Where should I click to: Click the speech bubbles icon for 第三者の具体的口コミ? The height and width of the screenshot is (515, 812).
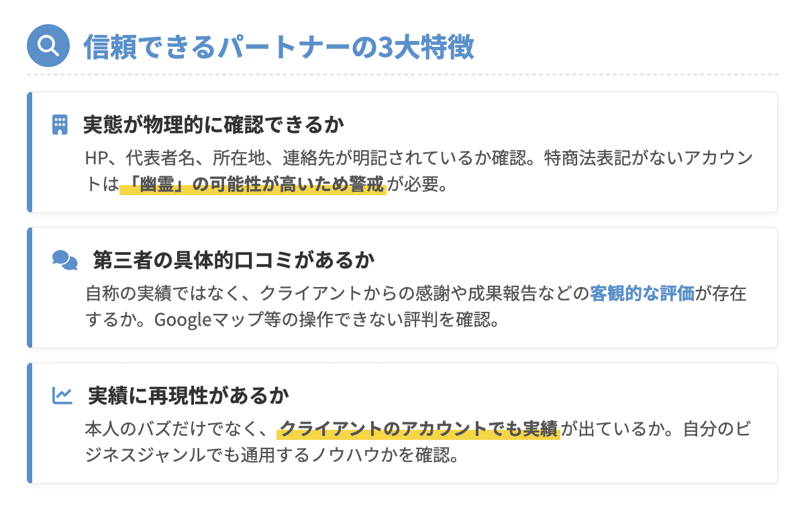pos(64,260)
